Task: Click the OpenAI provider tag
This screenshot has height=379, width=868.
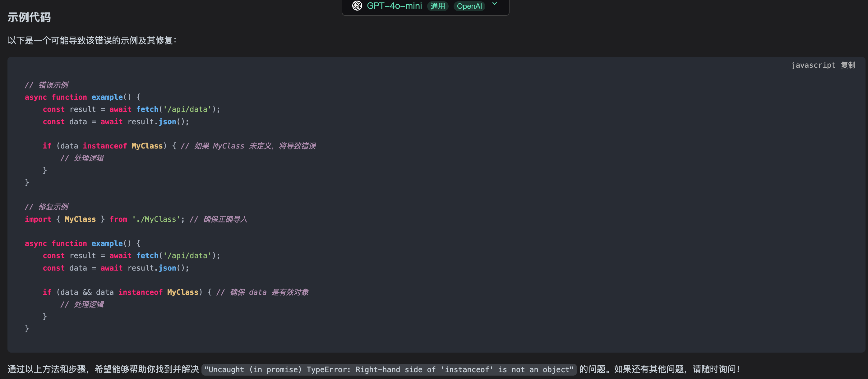Action: pos(469,6)
